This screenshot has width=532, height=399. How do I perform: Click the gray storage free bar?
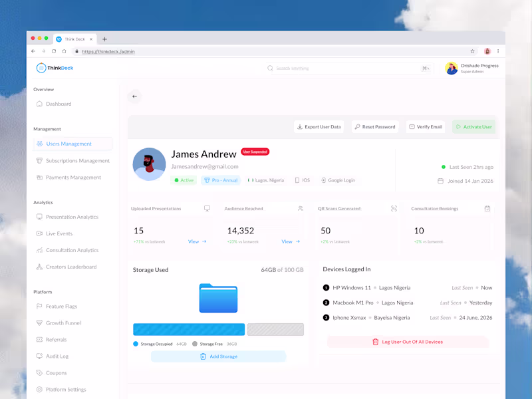pyautogui.click(x=275, y=329)
